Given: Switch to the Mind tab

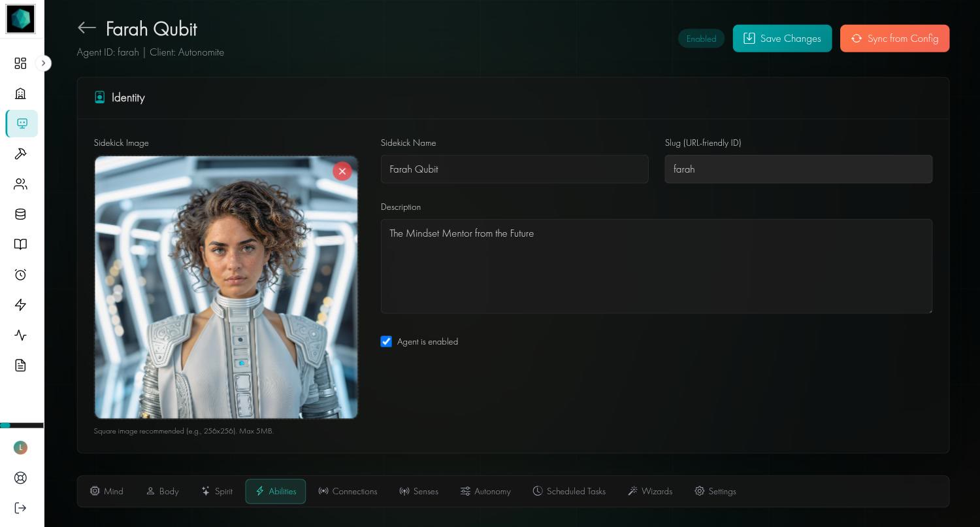Looking at the screenshot, I should tap(106, 491).
